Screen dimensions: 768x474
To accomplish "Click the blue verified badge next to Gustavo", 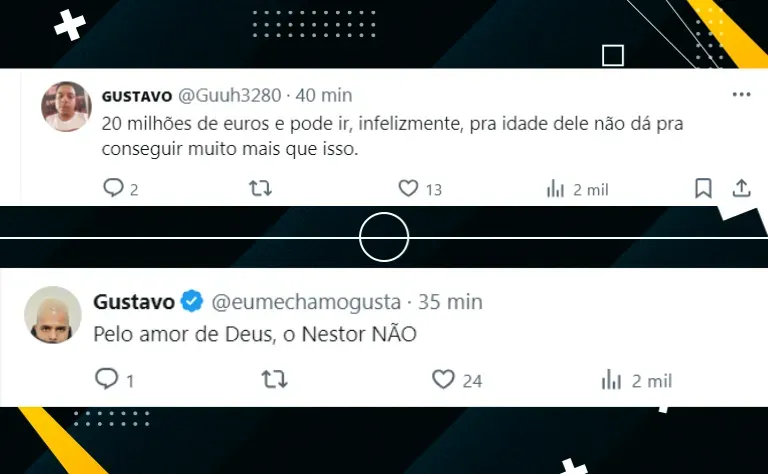I will [x=192, y=301].
